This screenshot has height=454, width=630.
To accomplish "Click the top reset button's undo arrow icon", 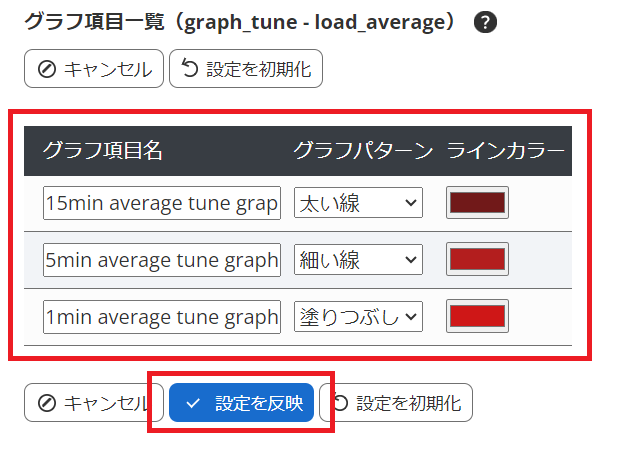I will coord(190,70).
